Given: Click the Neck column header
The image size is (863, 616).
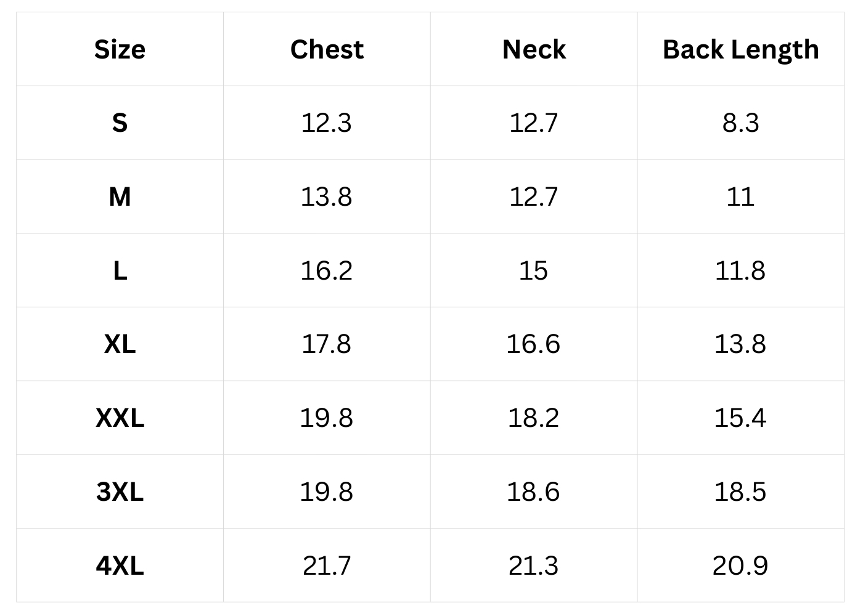Looking at the screenshot, I should tap(534, 49).
